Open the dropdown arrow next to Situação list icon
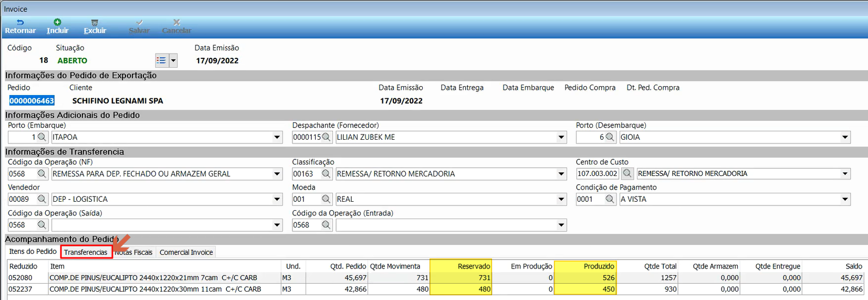The height and width of the screenshot is (300, 868). [x=173, y=60]
